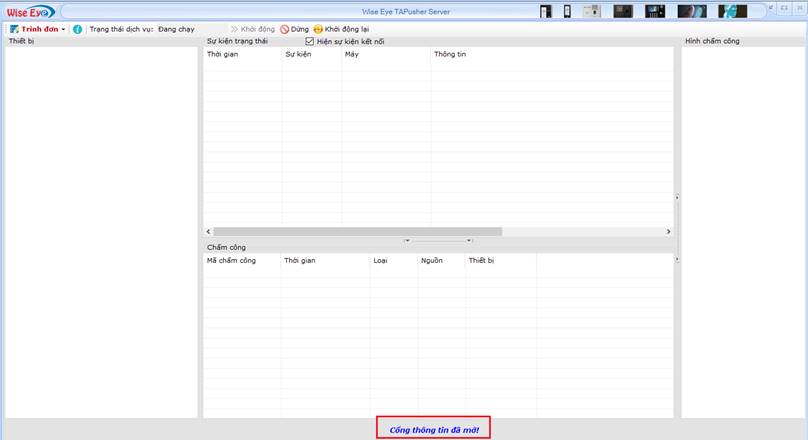The height and width of the screenshot is (440, 808).
Task: Click the rightmost cyan fingerprint image in header
Action: click(733, 12)
